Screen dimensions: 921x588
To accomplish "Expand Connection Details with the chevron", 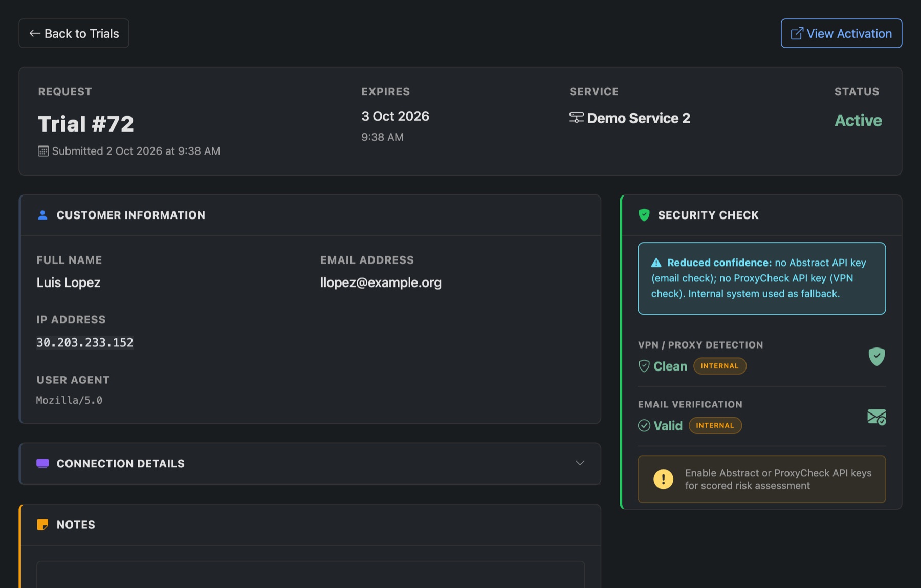I will 580,463.
